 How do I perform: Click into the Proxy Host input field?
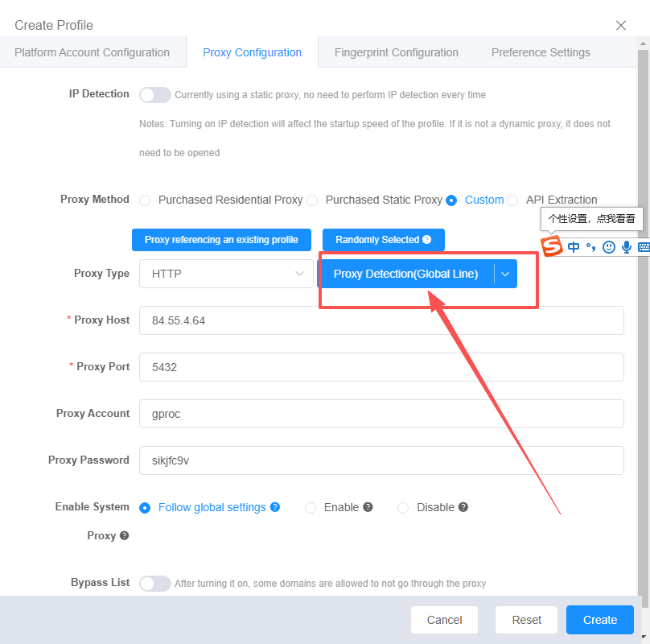pos(381,320)
